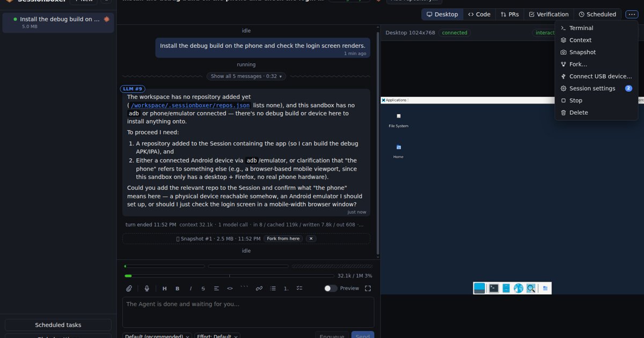Image resolution: width=644 pixels, height=338 pixels.
Task: Insert a hyperlink with the chain icon
Action: [x=259, y=289]
